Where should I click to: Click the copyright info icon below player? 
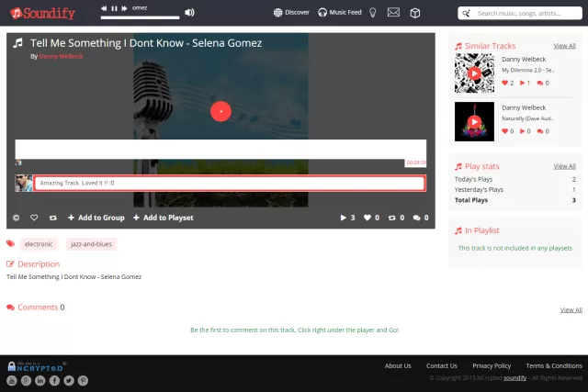[17, 218]
